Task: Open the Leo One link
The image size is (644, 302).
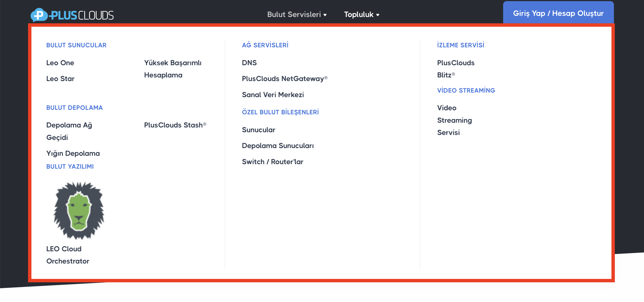Action: coord(60,62)
